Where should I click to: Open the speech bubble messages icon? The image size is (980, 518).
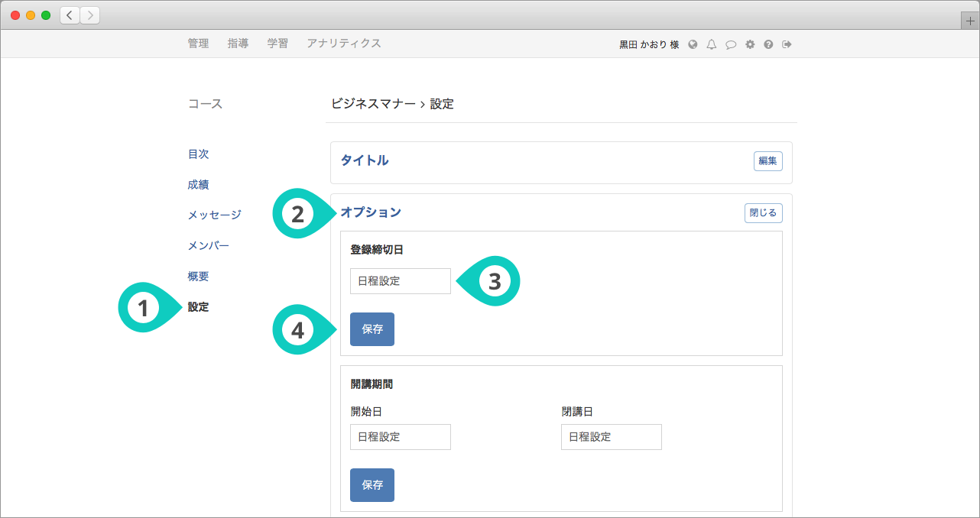point(731,44)
